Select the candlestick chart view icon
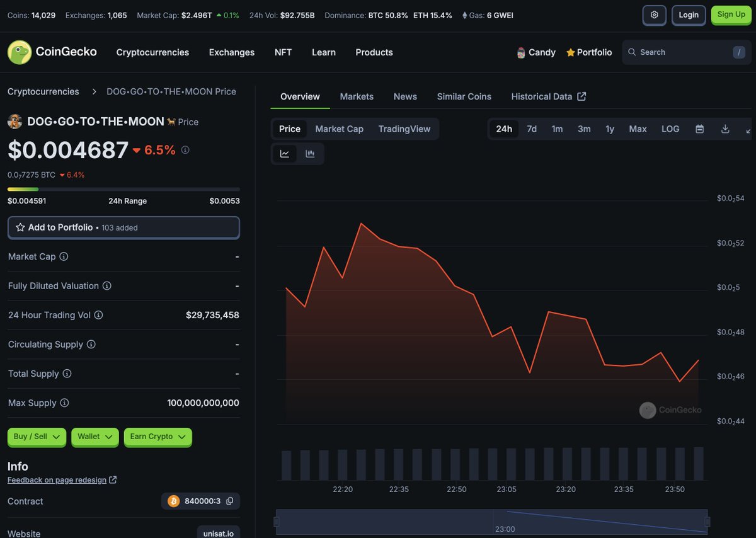 [x=310, y=154]
